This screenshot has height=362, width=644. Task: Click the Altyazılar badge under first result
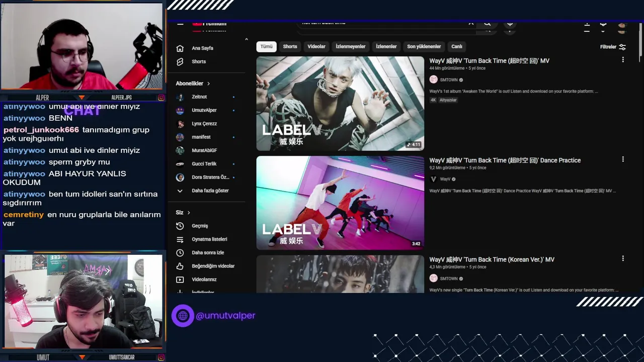click(x=448, y=100)
